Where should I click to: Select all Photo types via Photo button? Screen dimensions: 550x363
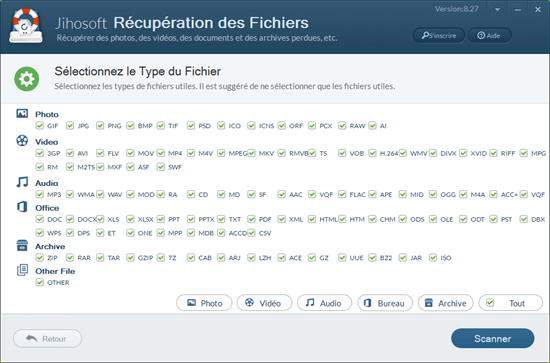[x=204, y=303]
